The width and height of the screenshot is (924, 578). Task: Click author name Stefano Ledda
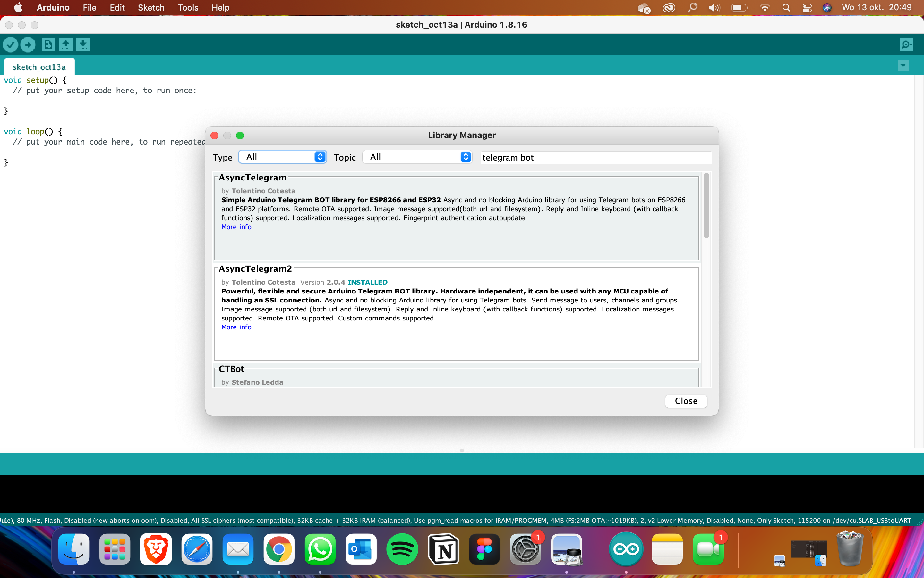tap(257, 382)
